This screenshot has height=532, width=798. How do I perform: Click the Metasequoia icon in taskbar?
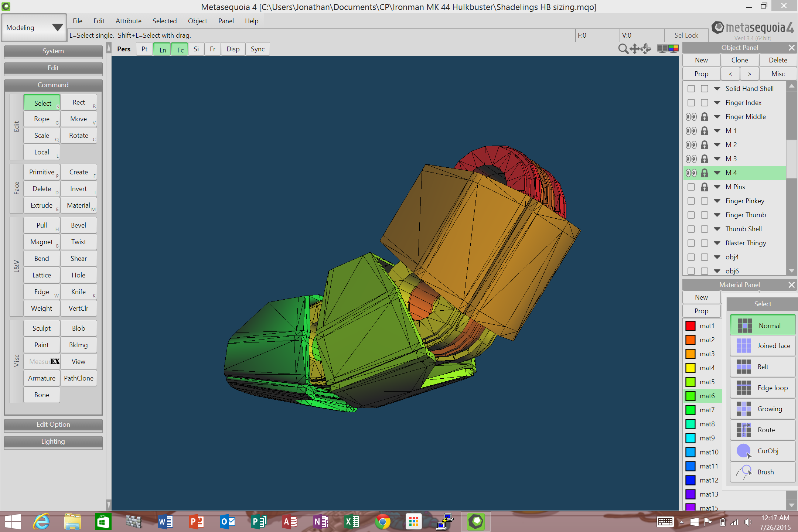[x=476, y=522]
